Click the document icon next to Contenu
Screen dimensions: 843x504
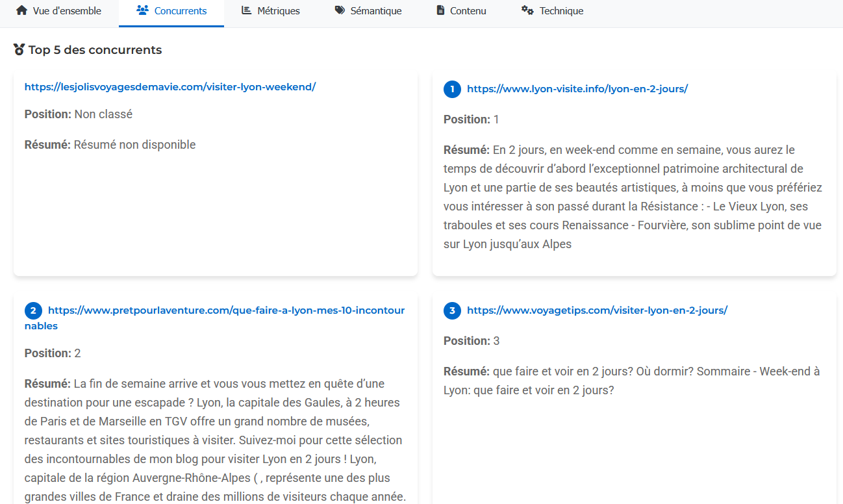(441, 10)
